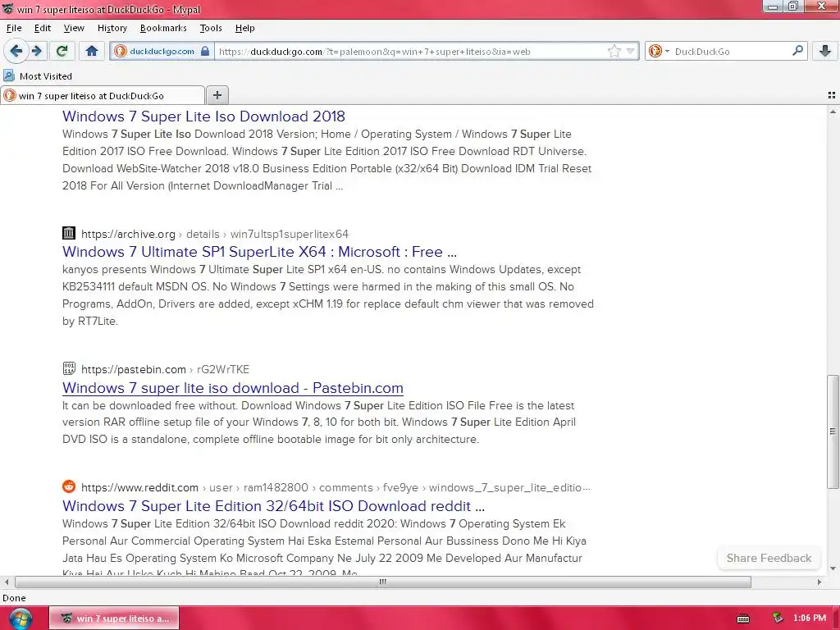Open the History menu
840x630 pixels.
coord(112,28)
